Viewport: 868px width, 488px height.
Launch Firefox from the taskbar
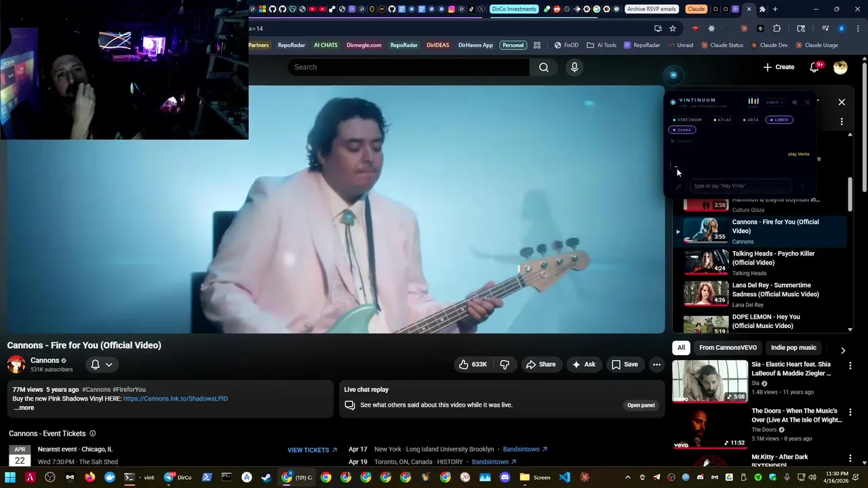point(90,477)
